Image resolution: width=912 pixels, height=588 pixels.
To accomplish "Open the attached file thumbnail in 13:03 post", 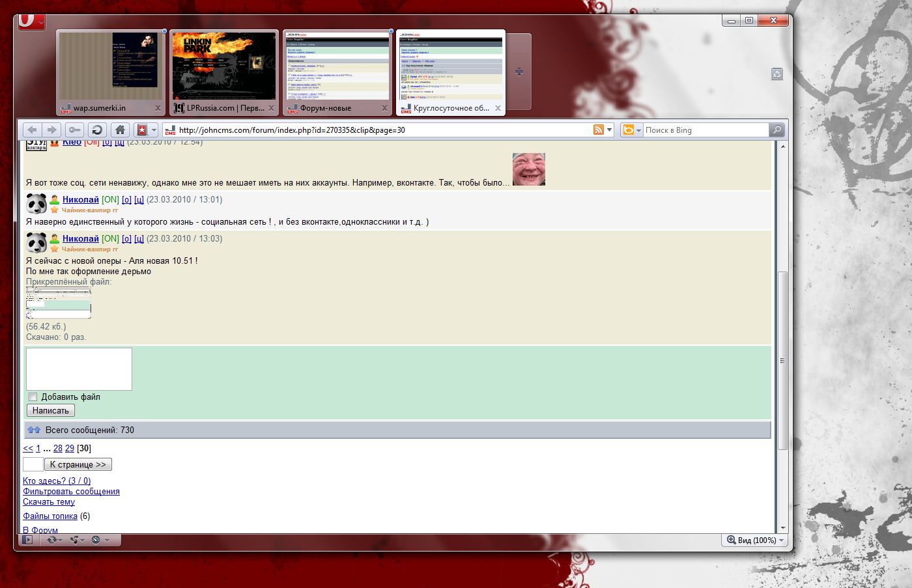I will [59, 303].
